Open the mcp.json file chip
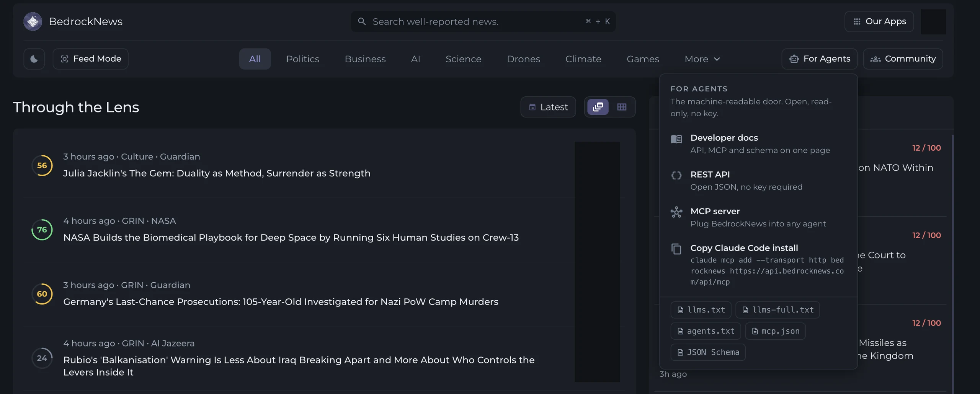 point(775,331)
